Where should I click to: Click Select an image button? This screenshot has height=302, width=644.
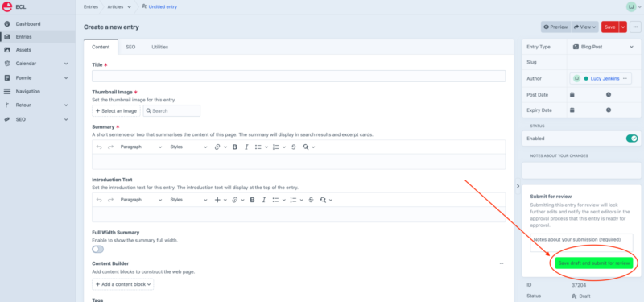point(116,110)
